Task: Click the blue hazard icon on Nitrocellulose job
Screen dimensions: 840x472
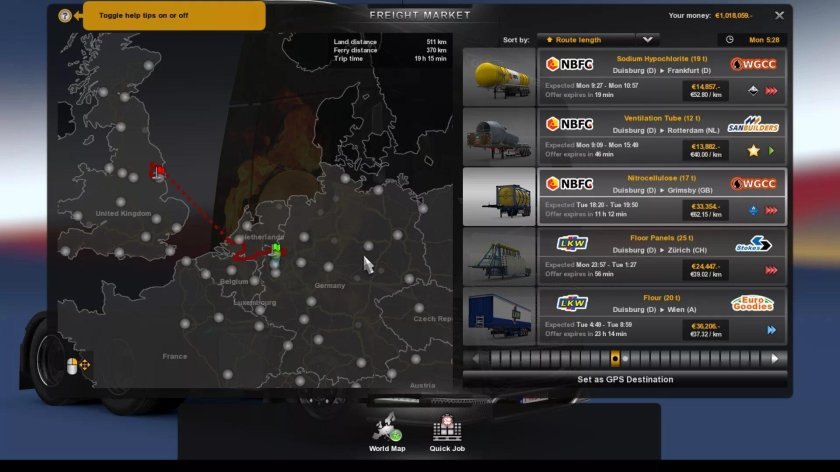Action: 753,211
